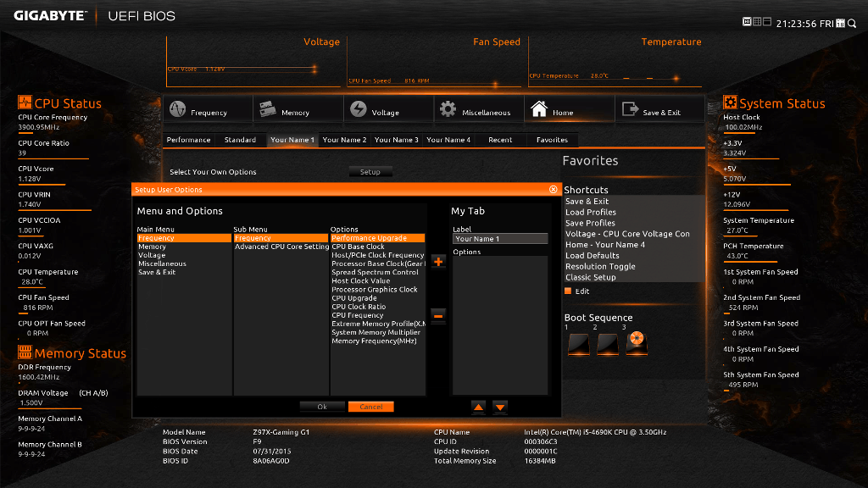Viewport: 868px width, 488px height.
Task: Select Performance Upgrade option
Action: pos(377,238)
